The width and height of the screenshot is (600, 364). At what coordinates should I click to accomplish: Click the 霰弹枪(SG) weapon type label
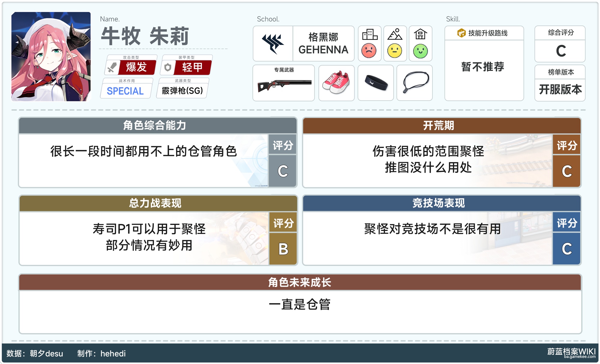(x=182, y=90)
